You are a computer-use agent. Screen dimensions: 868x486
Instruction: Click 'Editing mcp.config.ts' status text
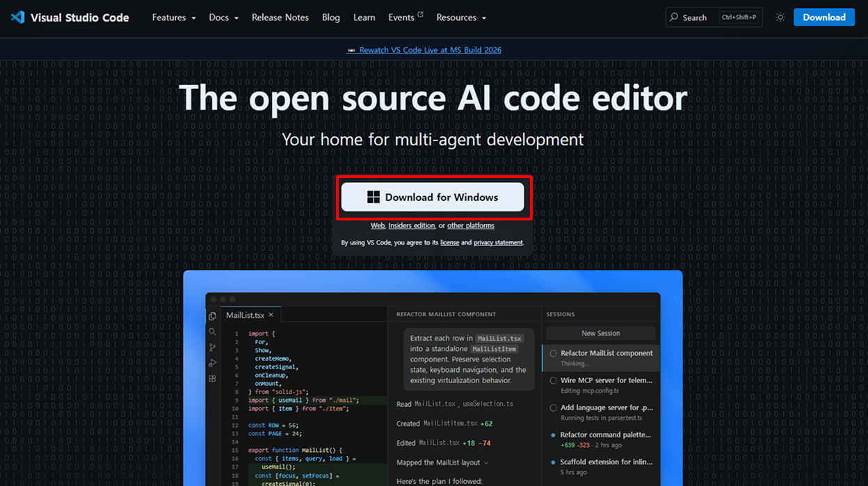tap(590, 391)
